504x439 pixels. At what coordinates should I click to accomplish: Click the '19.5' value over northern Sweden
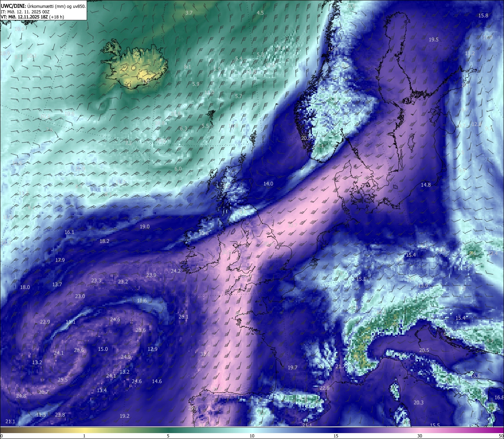[434, 40]
